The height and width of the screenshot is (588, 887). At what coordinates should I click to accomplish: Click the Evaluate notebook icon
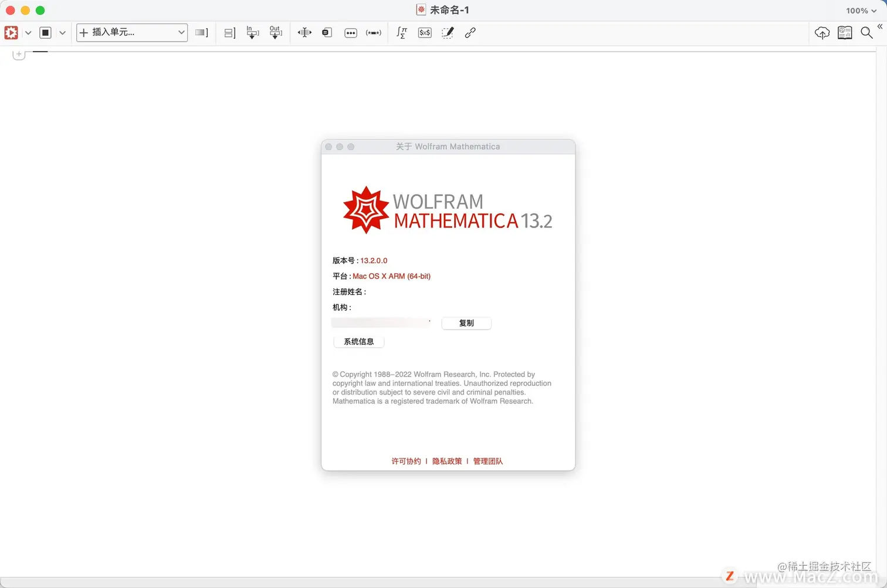click(x=11, y=33)
